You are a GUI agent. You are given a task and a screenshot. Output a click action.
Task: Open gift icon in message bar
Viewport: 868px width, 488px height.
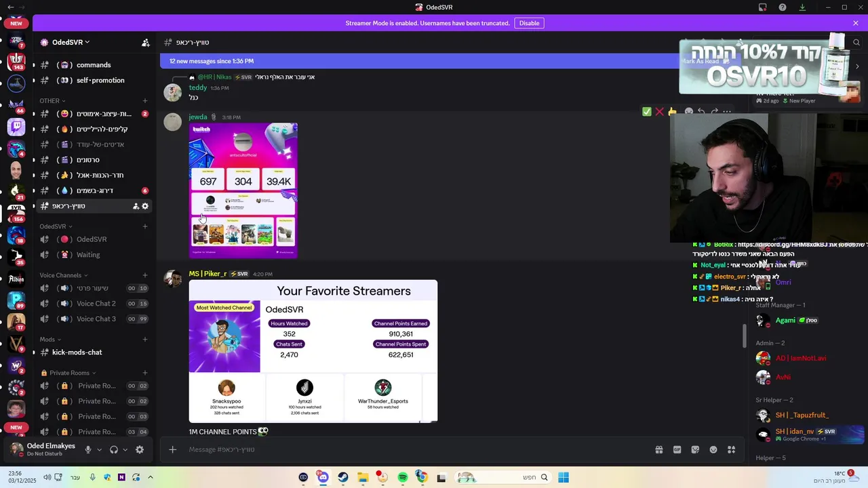coord(658,449)
